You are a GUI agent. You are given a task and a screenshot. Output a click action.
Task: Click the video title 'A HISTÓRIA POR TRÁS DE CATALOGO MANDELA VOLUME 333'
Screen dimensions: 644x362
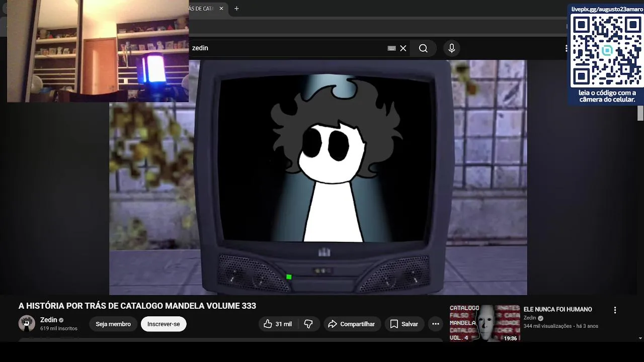pos(137,306)
